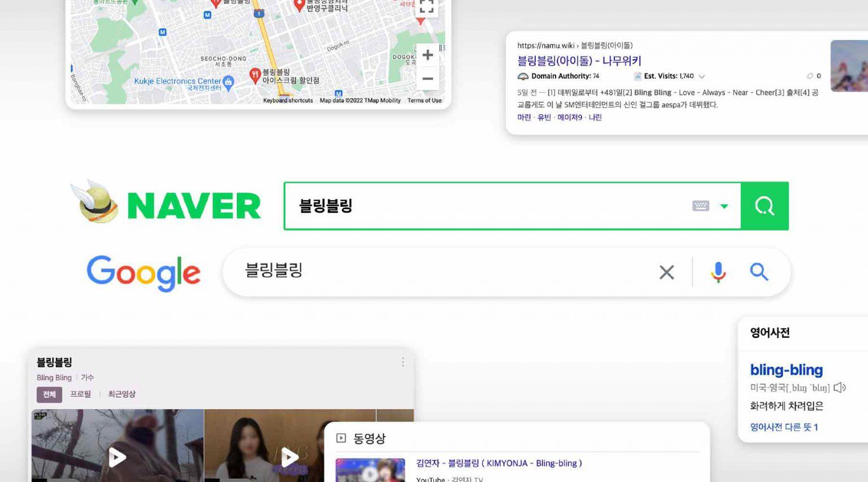Play the first video thumbnail

tap(117, 457)
